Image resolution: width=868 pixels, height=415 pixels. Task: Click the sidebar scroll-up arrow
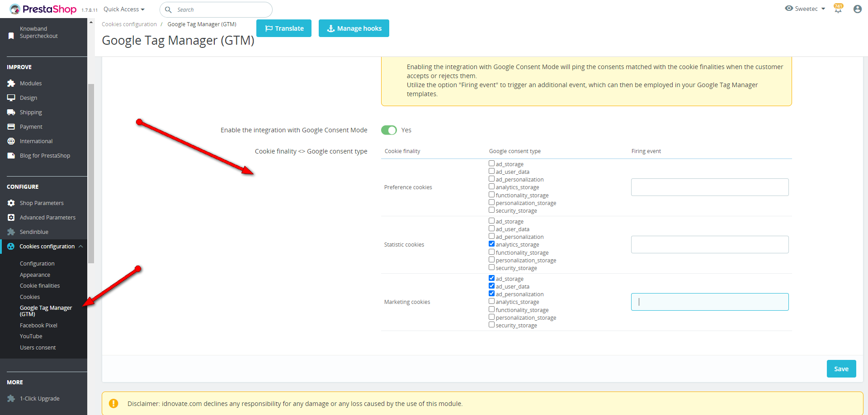(91, 22)
